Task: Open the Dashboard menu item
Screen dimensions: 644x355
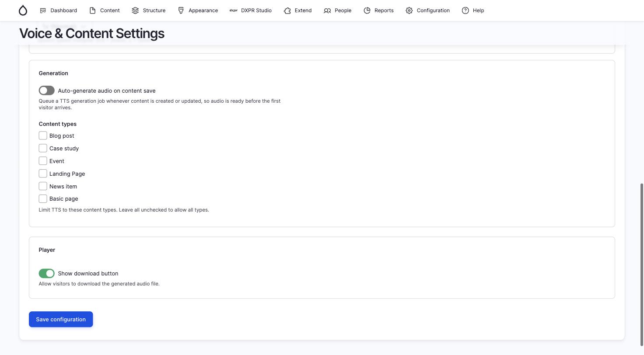Action: [x=58, y=10]
